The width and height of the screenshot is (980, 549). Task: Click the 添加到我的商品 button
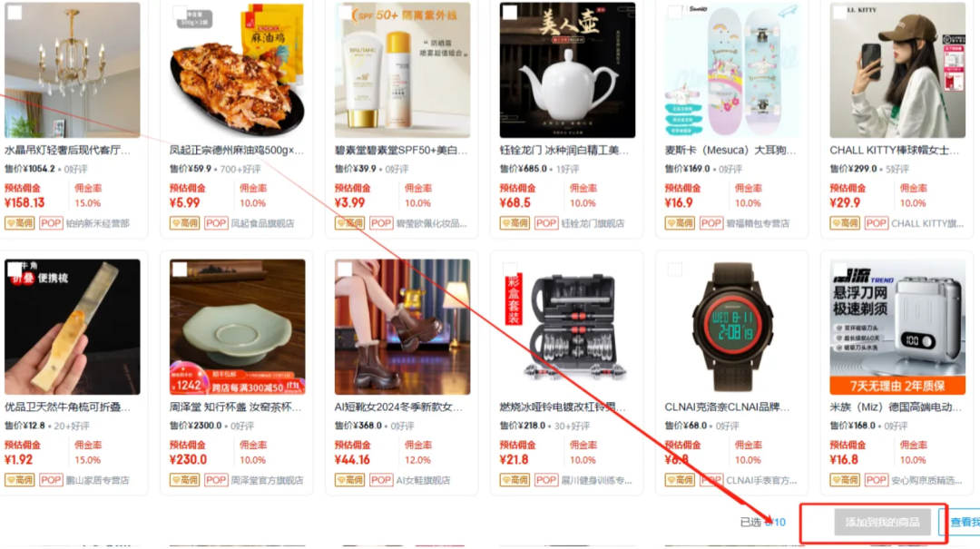point(882,522)
